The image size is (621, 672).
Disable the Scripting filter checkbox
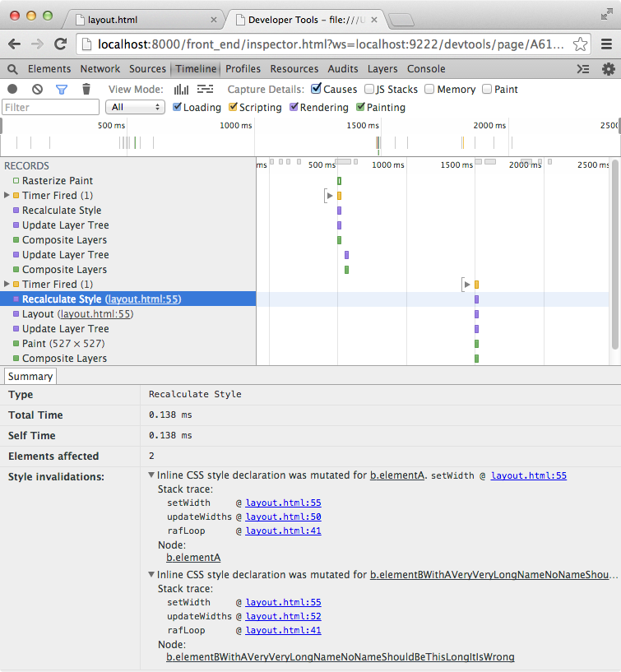[234, 108]
